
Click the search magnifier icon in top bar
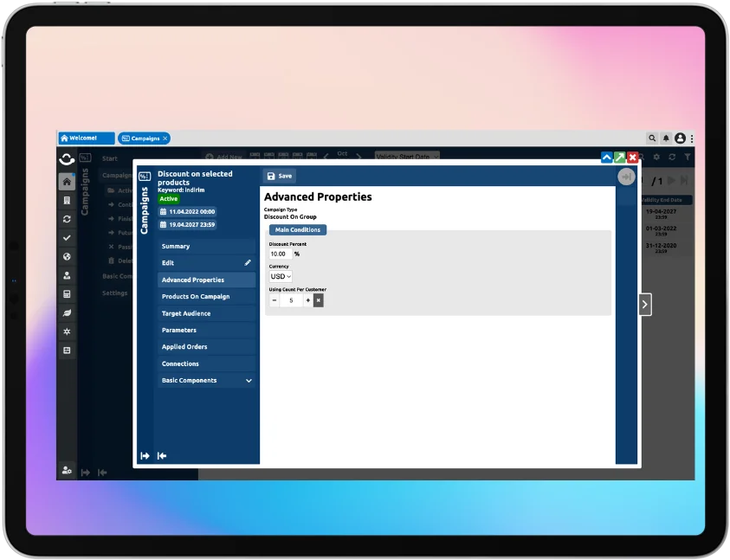652,138
